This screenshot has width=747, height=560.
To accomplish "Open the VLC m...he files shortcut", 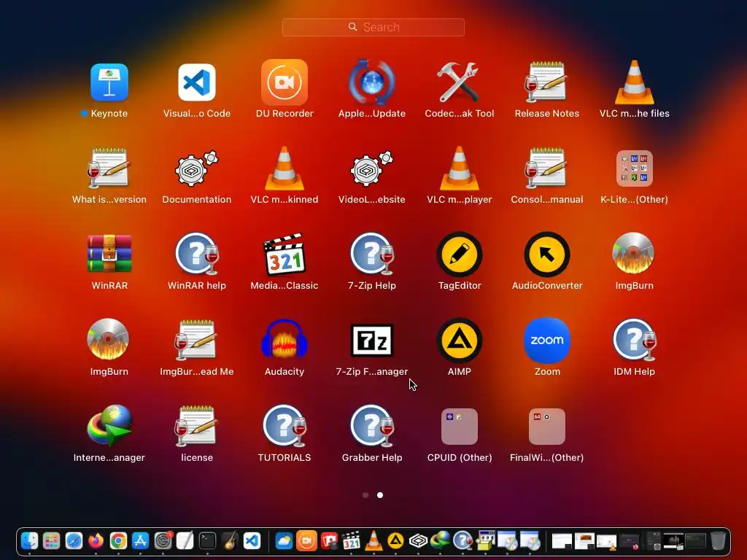I will click(x=634, y=82).
